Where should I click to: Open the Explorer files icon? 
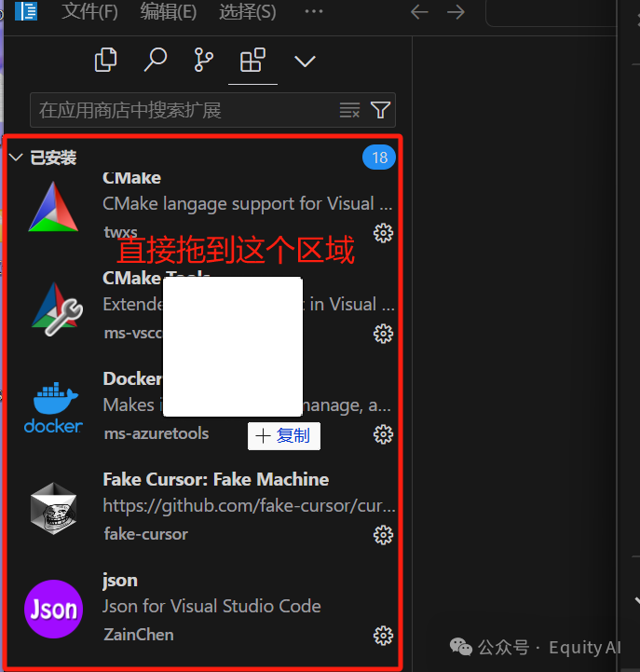pyautogui.click(x=105, y=60)
